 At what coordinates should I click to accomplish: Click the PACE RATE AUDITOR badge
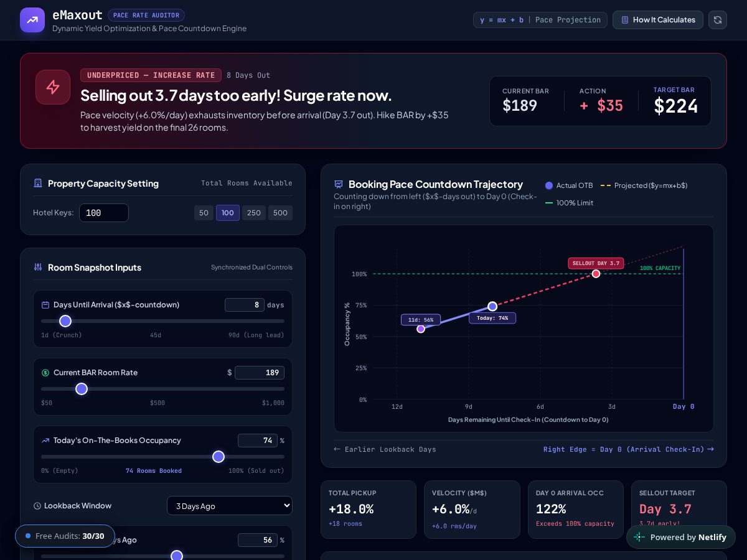[146, 16]
